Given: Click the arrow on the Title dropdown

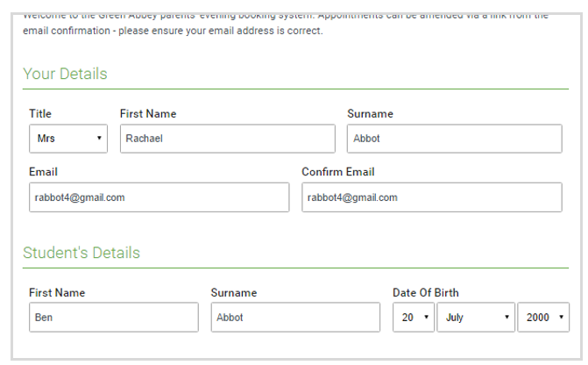Looking at the screenshot, I should (99, 138).
